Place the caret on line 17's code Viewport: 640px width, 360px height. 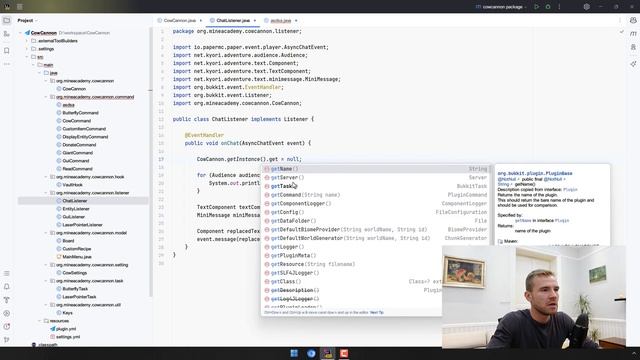pyautogui.click(x=249, y=159)
